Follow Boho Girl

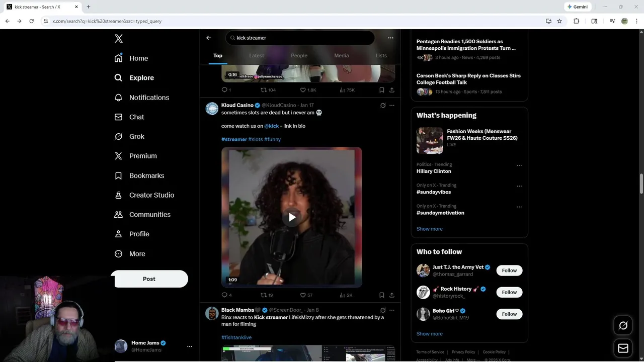[509, 314]
